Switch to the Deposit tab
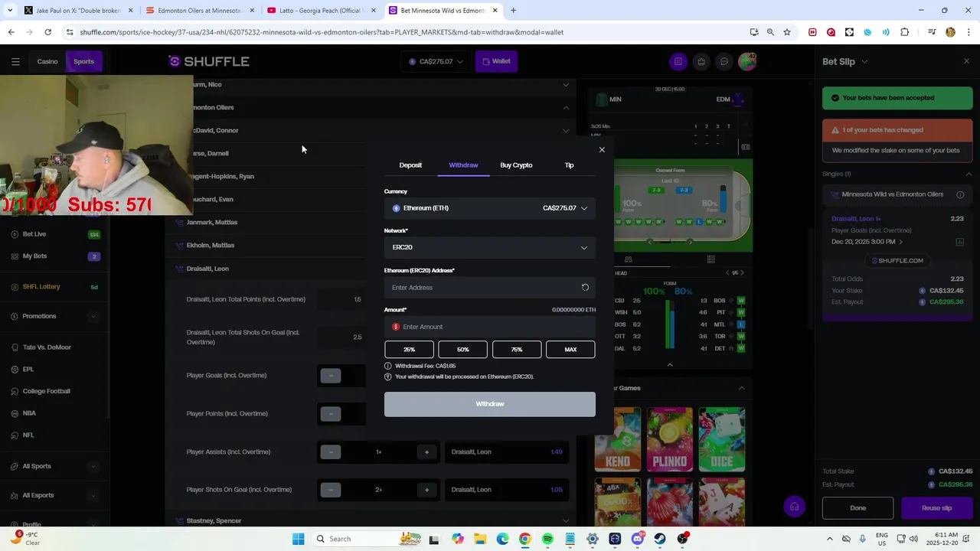This screenshot has height=551, width=980. (x=410, y=165)
